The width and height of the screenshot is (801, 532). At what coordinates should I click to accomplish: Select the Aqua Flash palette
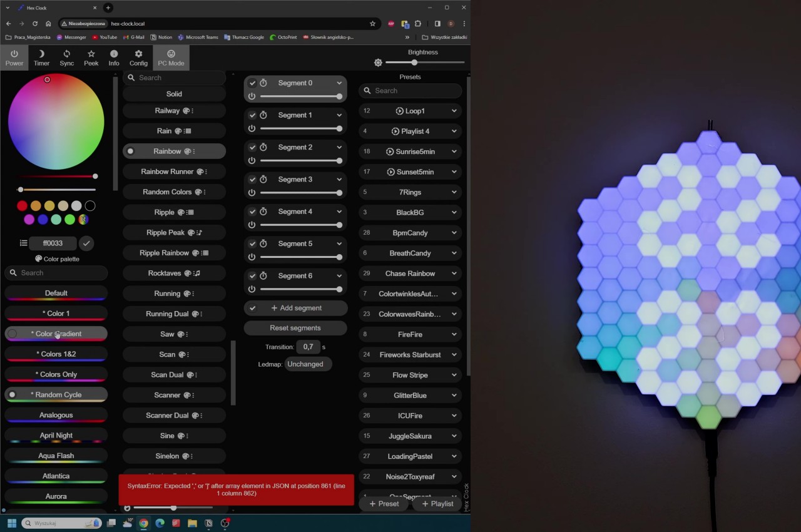[56, 456]
